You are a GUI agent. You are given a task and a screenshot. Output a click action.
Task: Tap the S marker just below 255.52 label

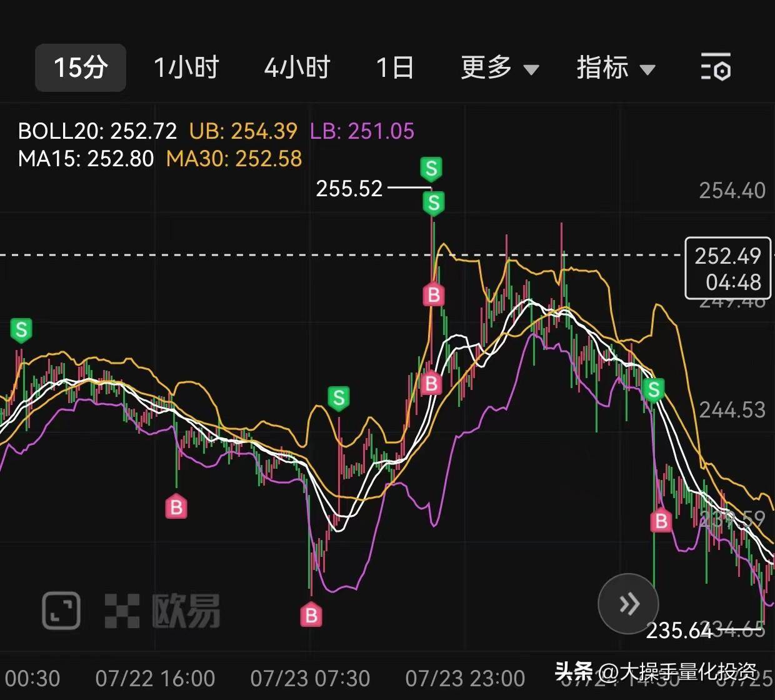point(433,203)
